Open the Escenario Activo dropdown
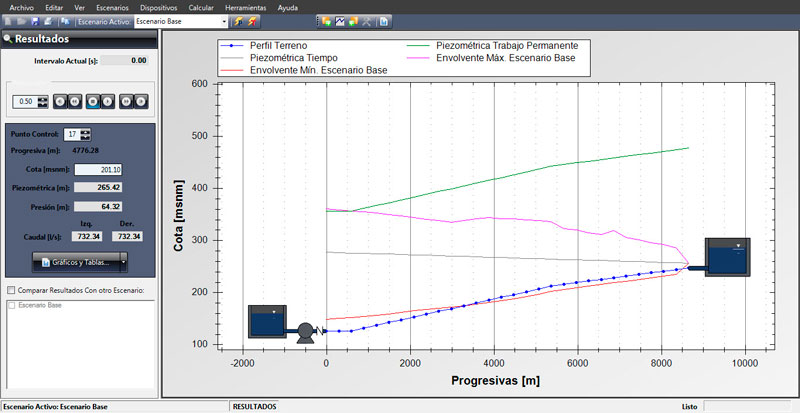The image size is (800, 413). (x=222, y=20)
